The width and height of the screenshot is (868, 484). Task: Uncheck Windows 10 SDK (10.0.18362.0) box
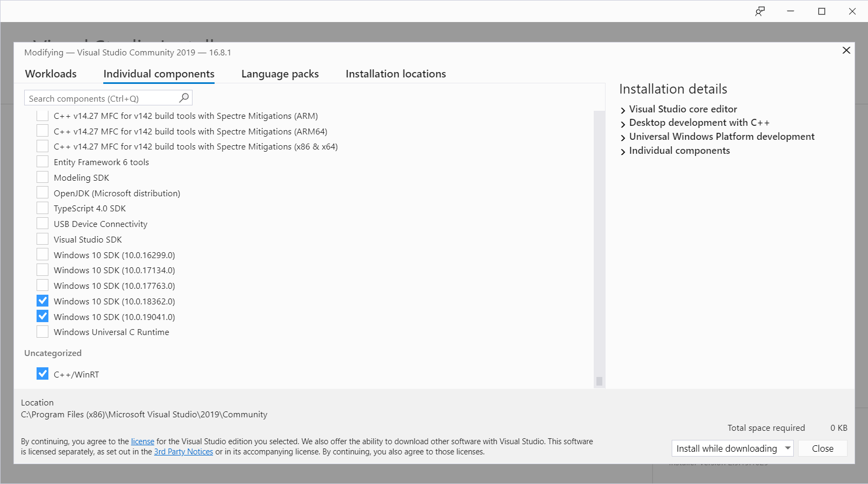click(42, 301)
